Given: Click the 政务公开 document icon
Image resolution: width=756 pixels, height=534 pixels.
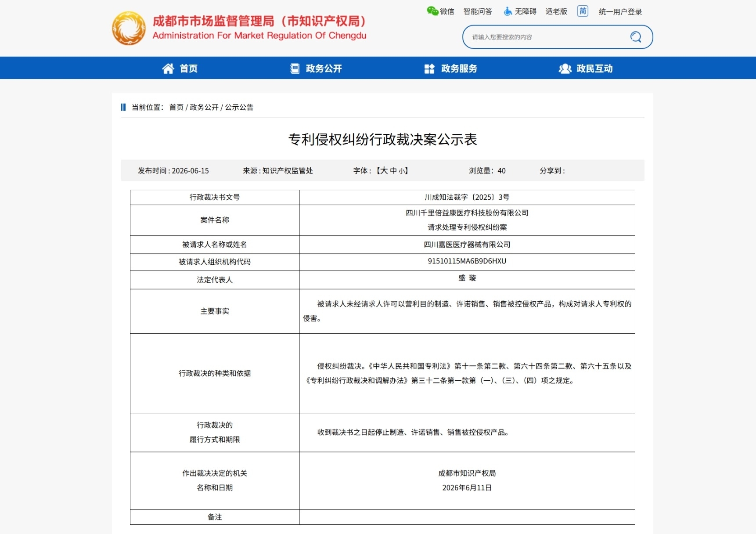Looking at the screenshot, I should 295,69.
